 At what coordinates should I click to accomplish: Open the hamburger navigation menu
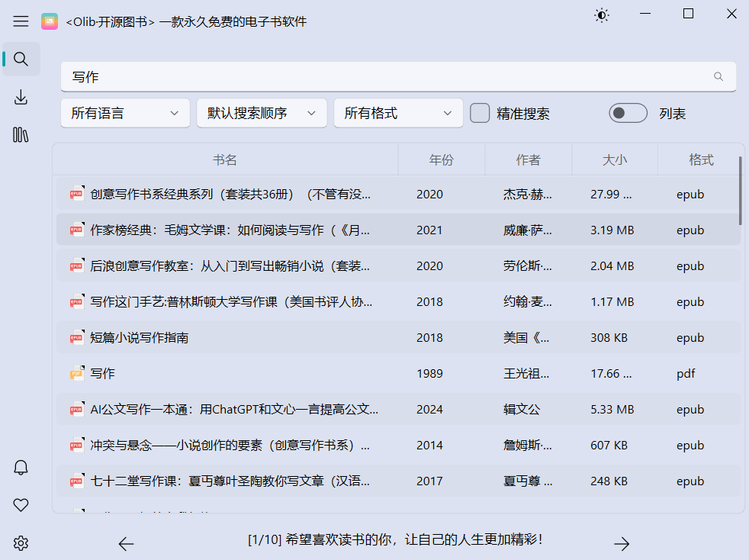pos(21,21)
